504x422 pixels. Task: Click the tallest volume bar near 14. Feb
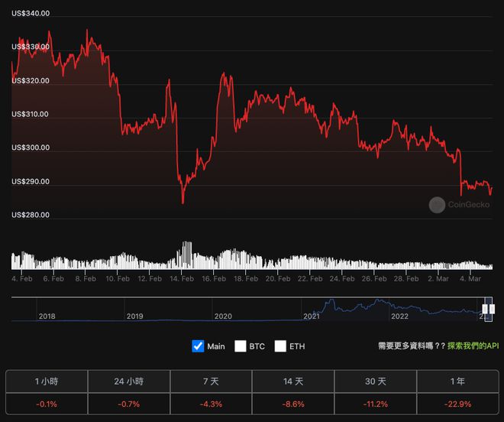187,255
